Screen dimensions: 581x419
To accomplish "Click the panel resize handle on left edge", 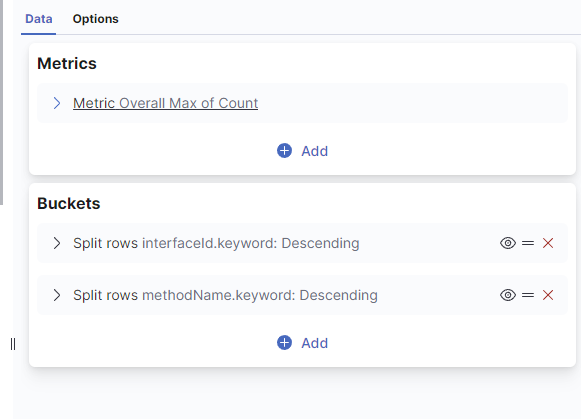I will point(13,344).
